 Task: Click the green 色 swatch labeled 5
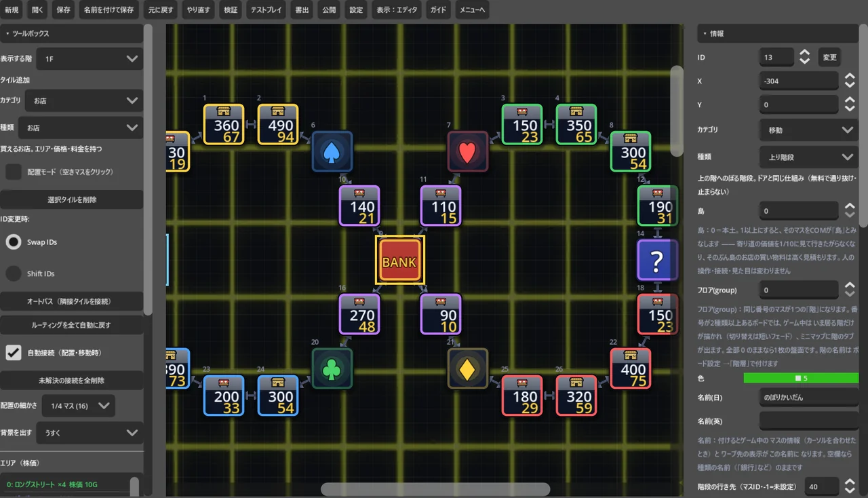click(x=801, y=378)
